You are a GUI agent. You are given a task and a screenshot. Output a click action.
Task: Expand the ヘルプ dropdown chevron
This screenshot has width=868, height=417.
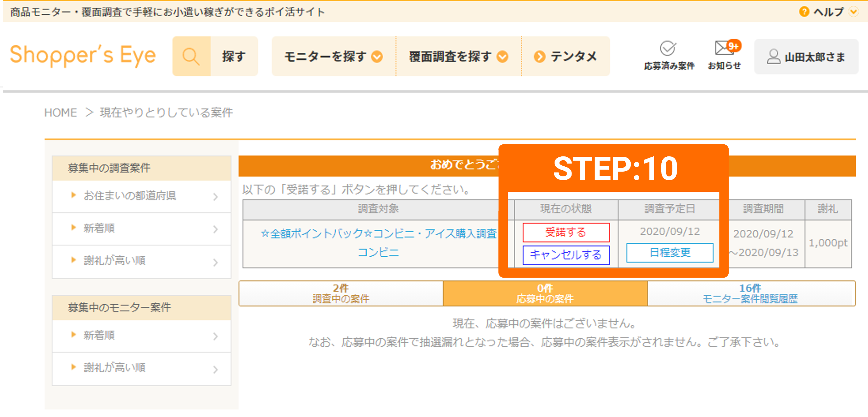pyautogui.click(x=854, y=12)
